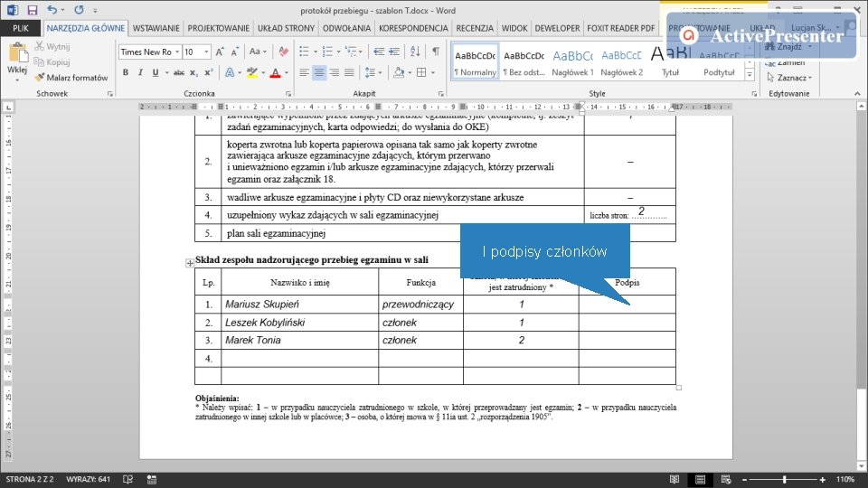This screenshot has height=488, width=868.
Task: Switch to the first PROJEKTOWANIE tab
Action: pos(218,28)
